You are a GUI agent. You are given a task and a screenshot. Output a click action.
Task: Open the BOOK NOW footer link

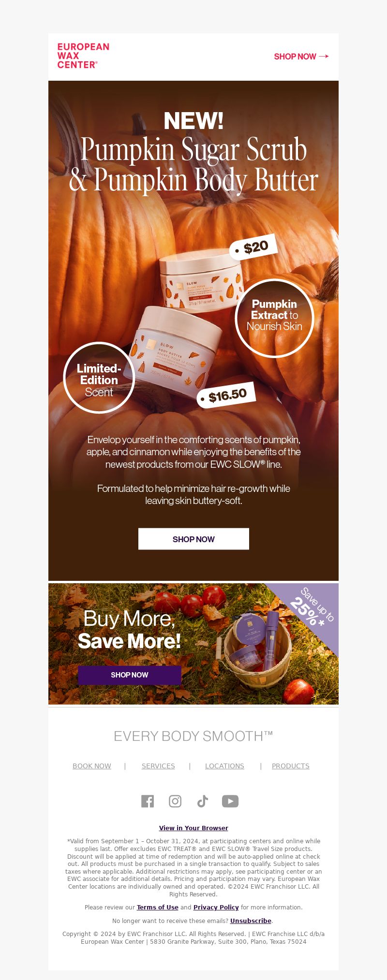[92, 766]
